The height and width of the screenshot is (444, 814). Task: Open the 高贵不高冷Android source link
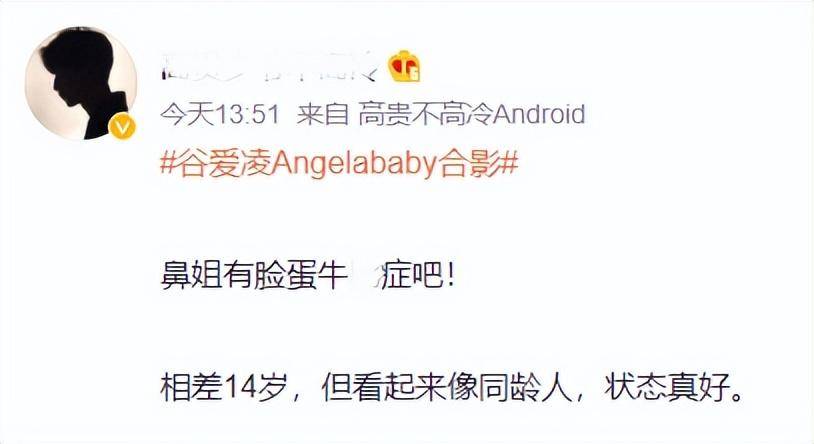[x=471, y=114]
